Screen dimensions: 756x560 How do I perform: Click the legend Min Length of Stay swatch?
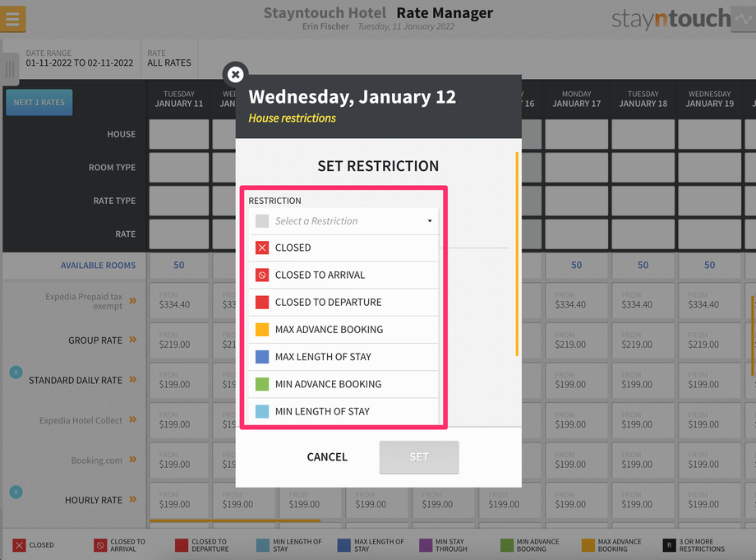point(263,545)
